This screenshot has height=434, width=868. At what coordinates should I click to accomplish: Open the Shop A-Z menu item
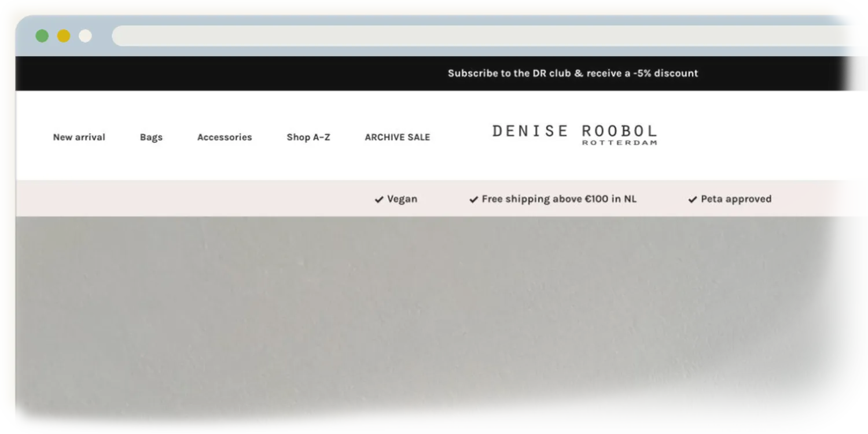[x=308, y=137]
